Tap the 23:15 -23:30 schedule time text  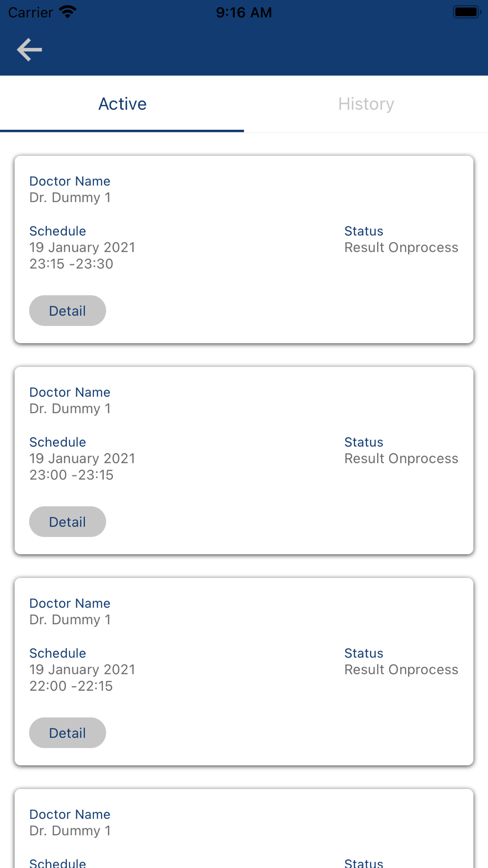[71, 264]
